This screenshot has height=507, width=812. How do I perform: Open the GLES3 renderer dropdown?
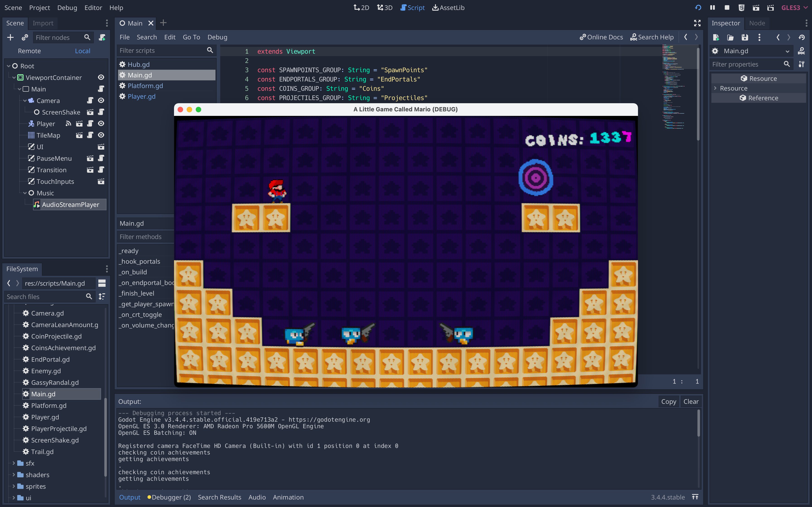point(794,8)
